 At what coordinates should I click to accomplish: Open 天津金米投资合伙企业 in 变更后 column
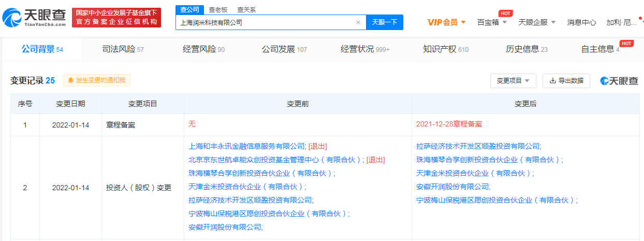coord(474,173)
